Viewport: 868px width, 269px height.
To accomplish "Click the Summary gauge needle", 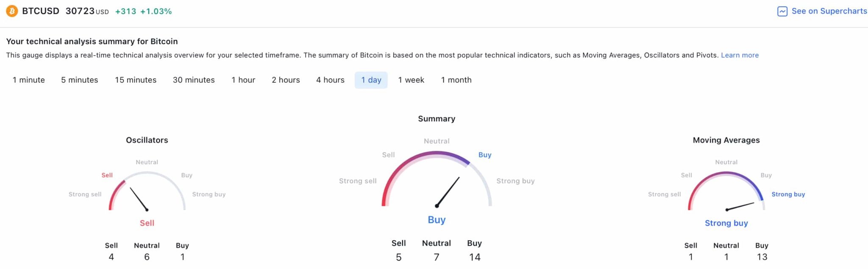I will pos(448,191).
